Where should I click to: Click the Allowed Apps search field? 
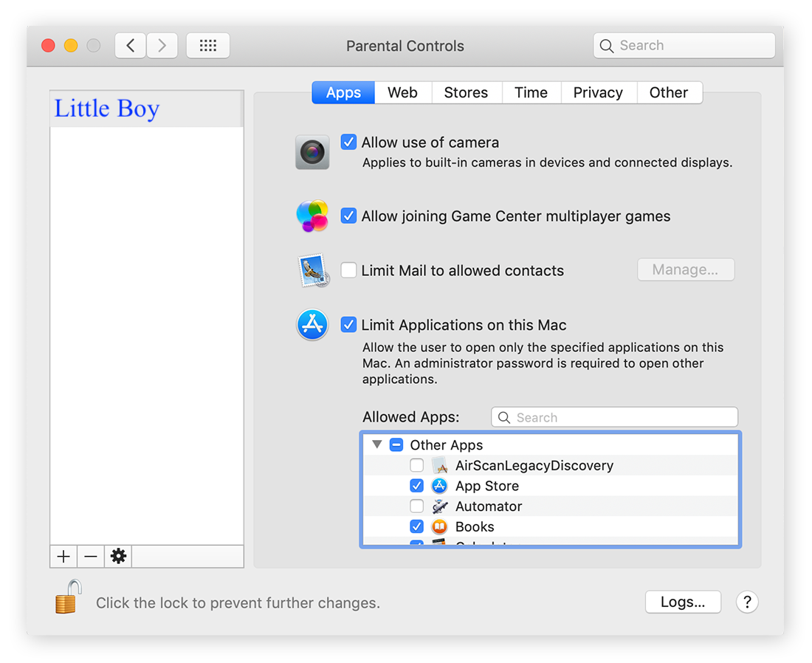pyautogui.click(x=614, y=416)
